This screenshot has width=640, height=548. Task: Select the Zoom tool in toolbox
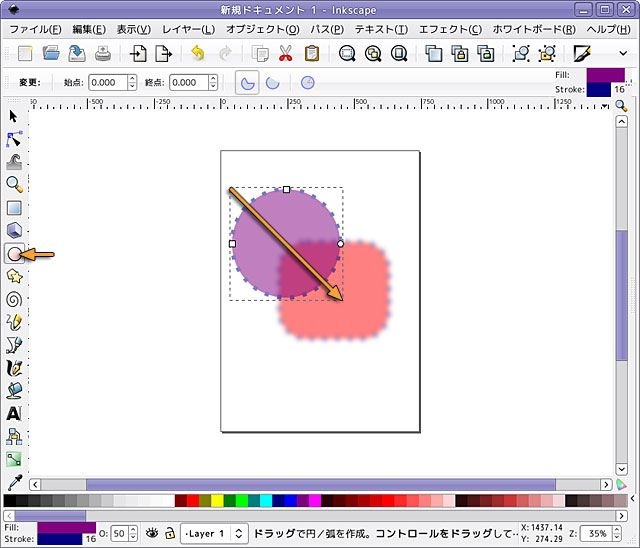tap(14, 185)
